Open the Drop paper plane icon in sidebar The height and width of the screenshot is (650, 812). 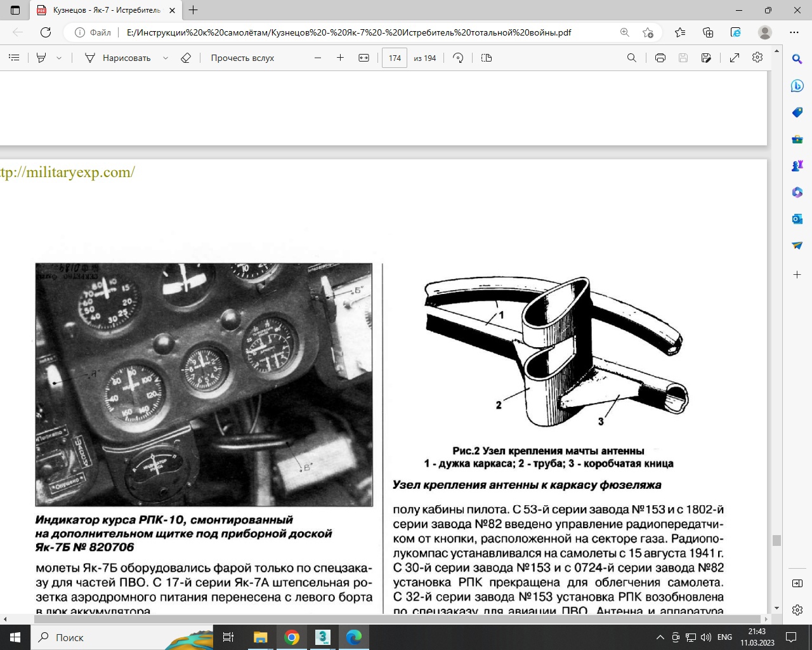pos(797,246)
